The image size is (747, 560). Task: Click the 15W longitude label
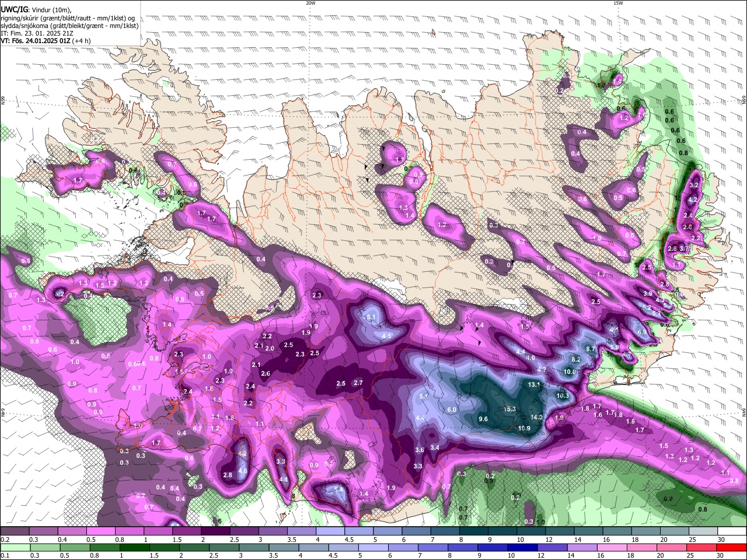pyautogui.click(x=618, y=3)
